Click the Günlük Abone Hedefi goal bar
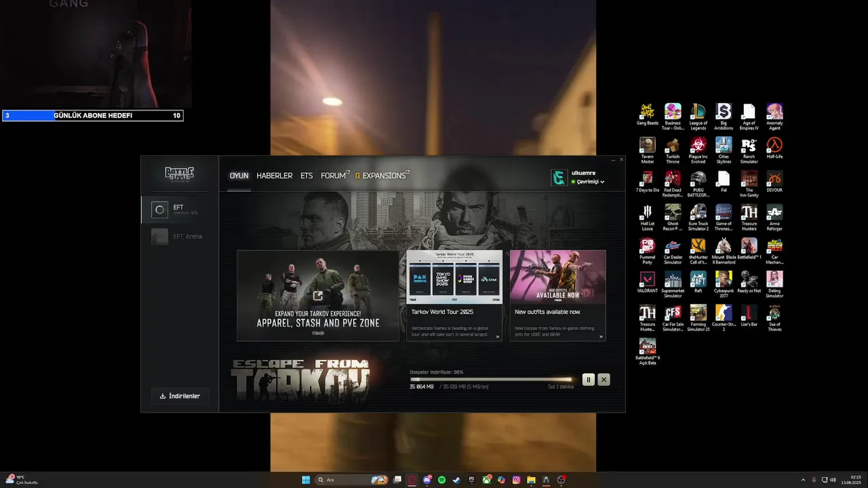The width and height of the screenshot is (868, 488). 92,115
